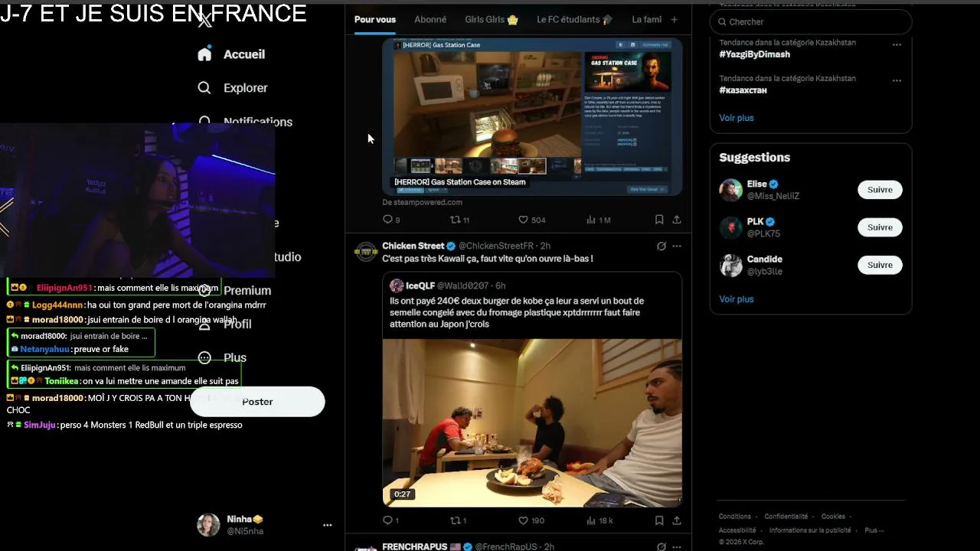Open IceQLF avatar in quoted post
980x551 pixels.
click(397, 285)
